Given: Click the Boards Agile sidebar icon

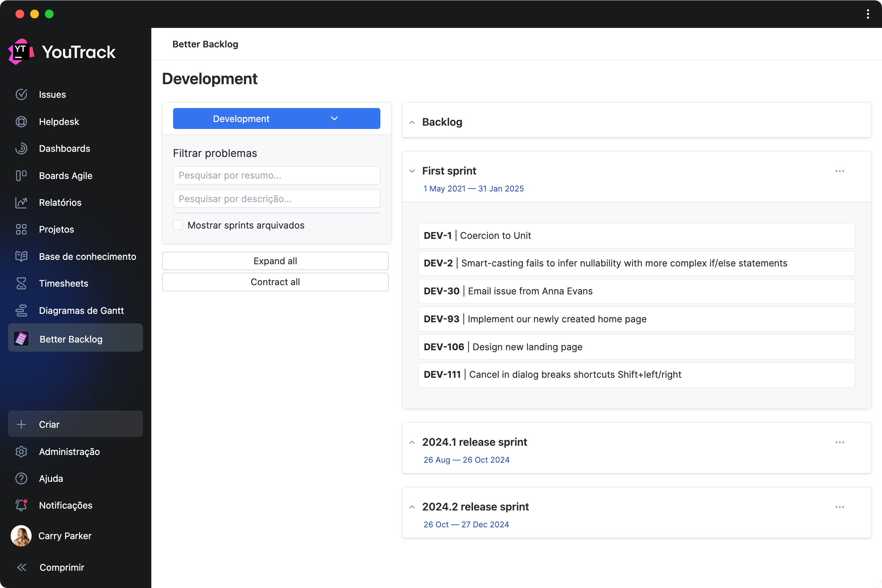Looking at the screenshot, I should coord(21,176).
